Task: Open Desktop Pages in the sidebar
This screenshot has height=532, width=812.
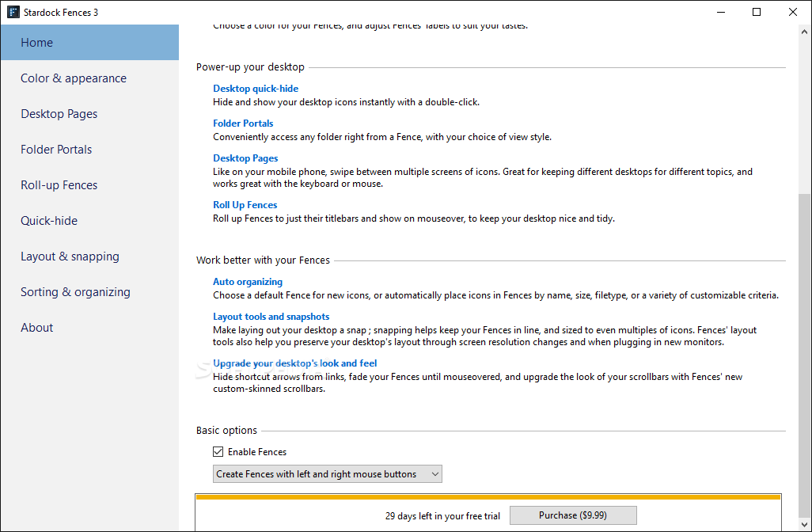Action: (89, 114)
